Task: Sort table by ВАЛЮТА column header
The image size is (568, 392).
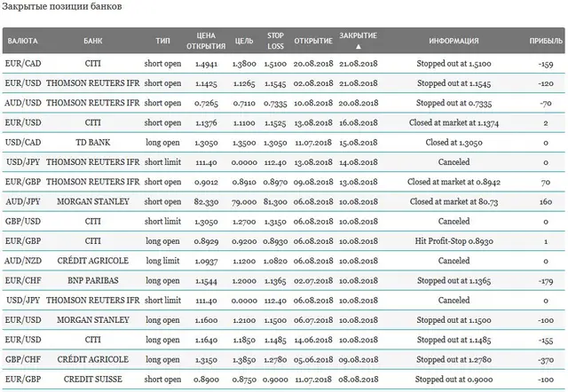Action: pyautogui.click(x=22, y=41)
